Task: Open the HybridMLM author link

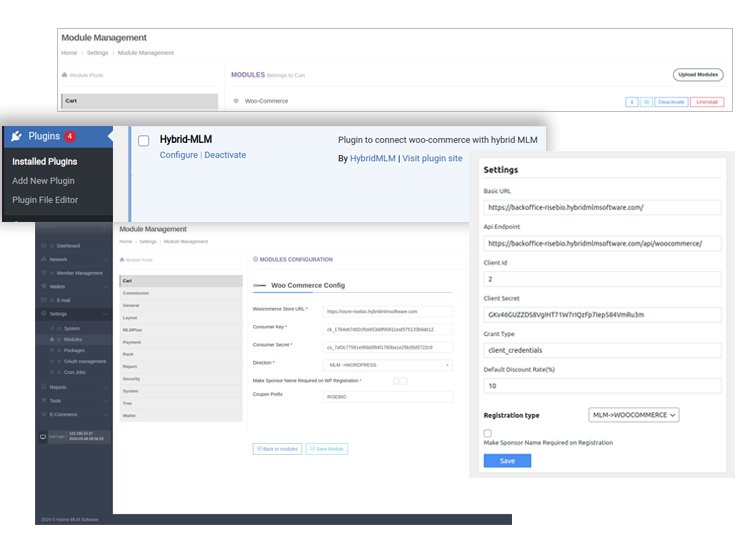Action: [x=373, y=158]
